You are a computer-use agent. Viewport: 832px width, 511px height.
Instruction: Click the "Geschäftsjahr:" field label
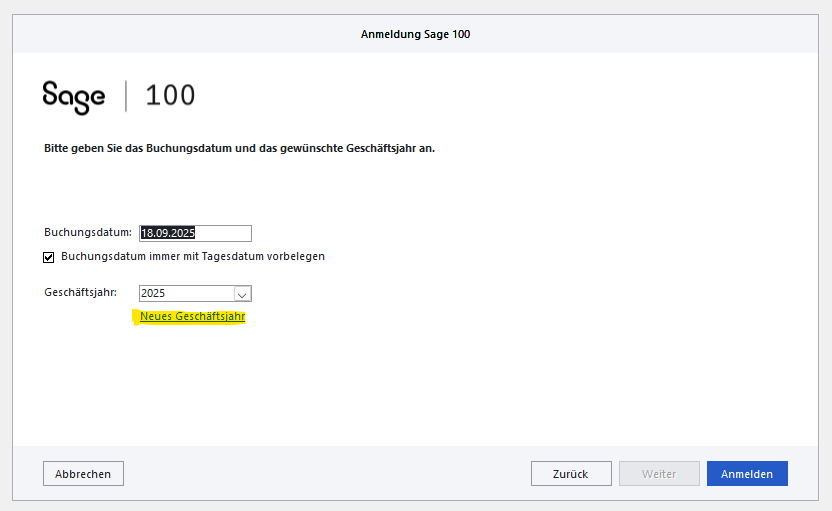coord(81,293)
